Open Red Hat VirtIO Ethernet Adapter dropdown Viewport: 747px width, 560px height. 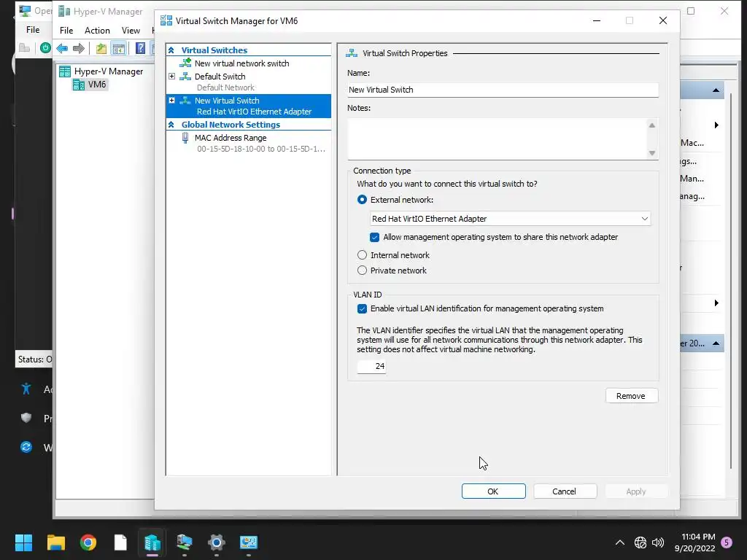(x=510, y=219)
